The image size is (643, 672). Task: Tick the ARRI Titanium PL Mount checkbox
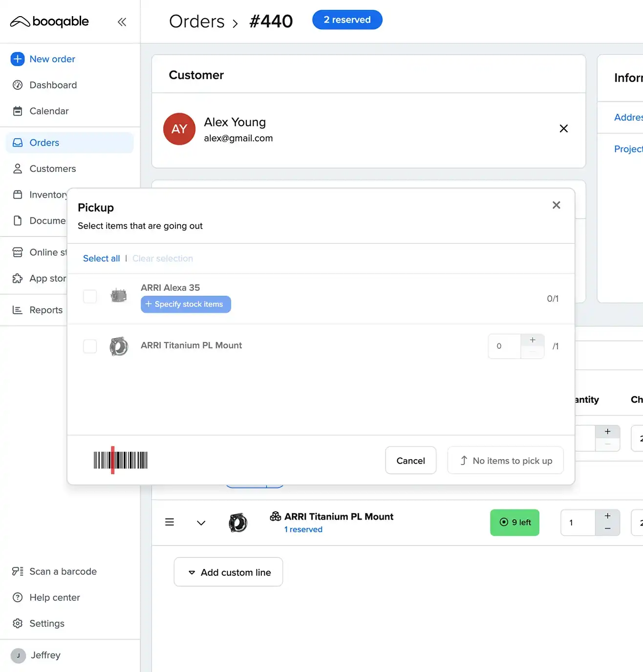(x=90, y=346)
